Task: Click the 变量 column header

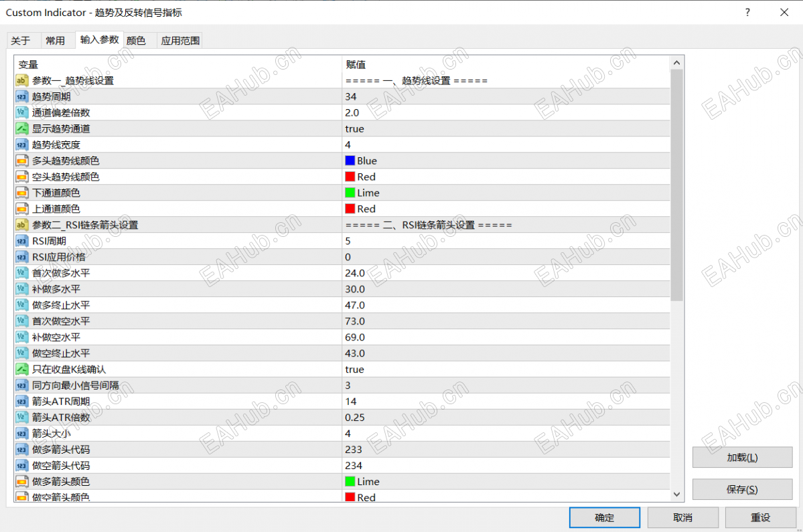Action: point(28,64)
